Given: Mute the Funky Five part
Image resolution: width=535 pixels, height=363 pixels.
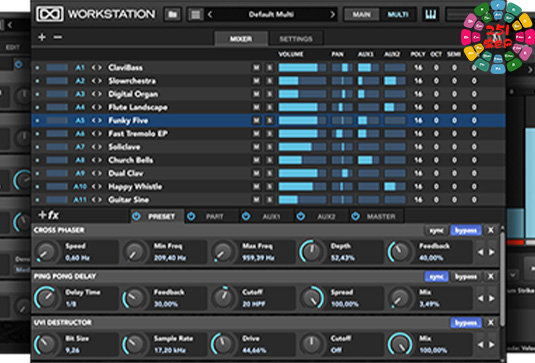Looking at the screenshot, I should point(256,120).
